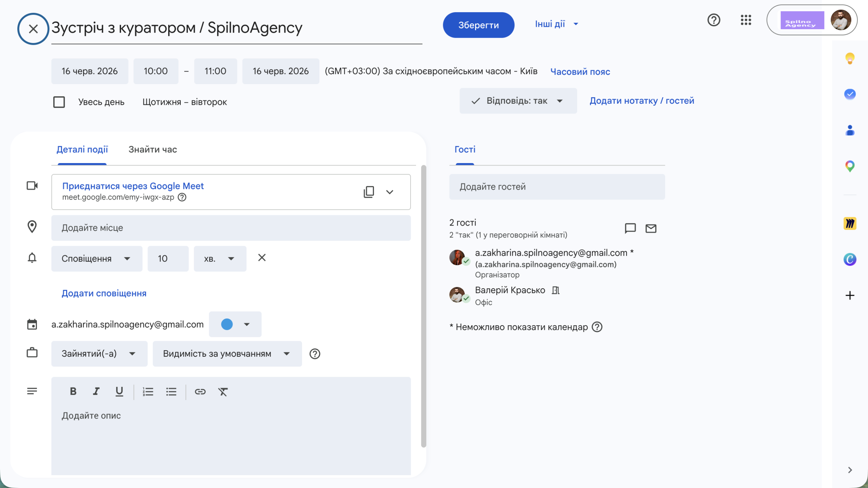The height and width of the screenshot is (488, 868).
Task: Switch to the Знайти час tab
Action: coord(153,150)
